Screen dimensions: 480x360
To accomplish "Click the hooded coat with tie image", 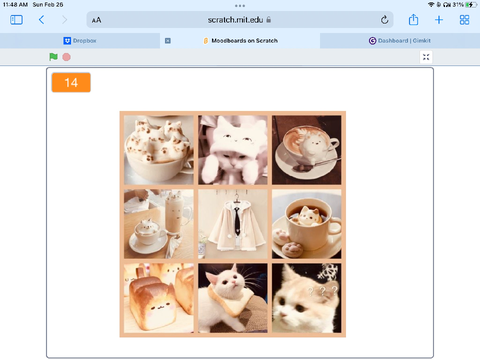I will coord(233,224).
